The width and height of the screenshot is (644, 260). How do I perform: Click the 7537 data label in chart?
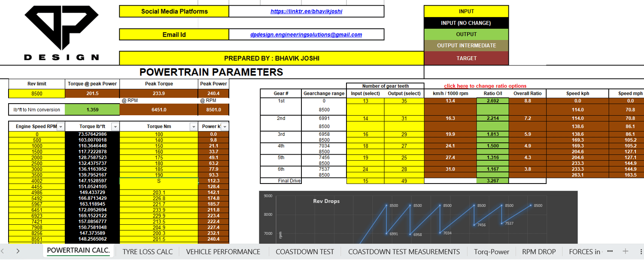click(x=509, y=223)
